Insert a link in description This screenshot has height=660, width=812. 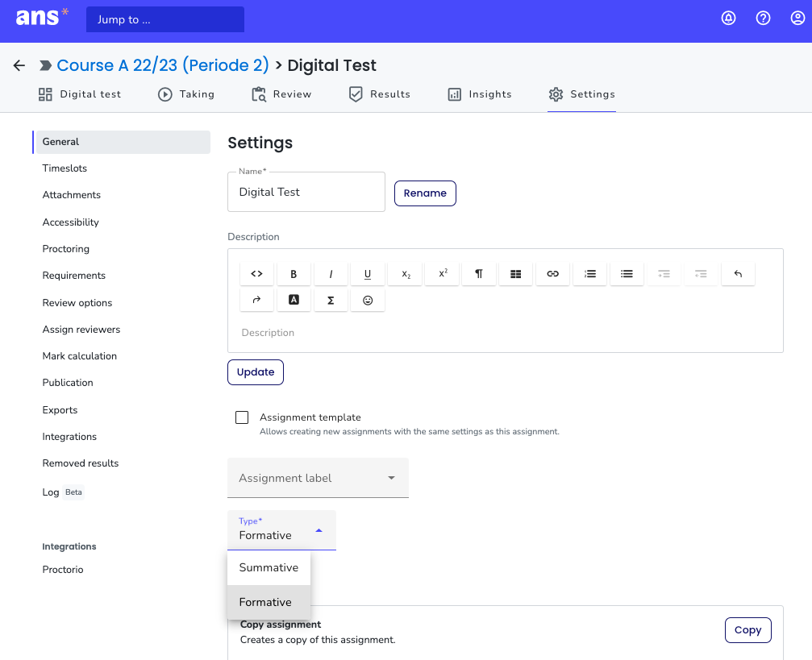point(552,274)
